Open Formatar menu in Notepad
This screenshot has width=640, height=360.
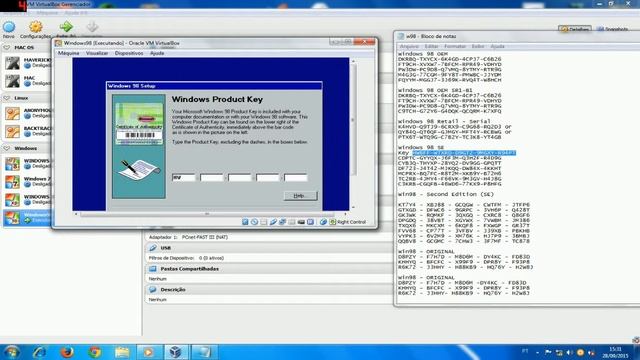click(455, 47)
